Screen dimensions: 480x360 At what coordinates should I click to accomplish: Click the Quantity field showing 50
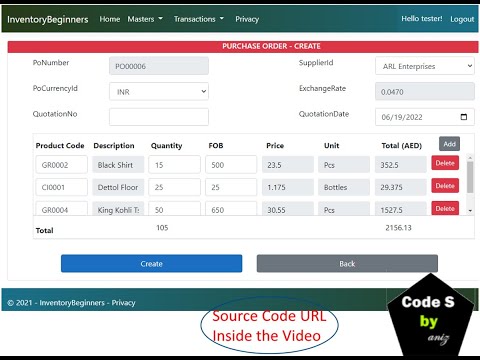[x=175, y=209]
